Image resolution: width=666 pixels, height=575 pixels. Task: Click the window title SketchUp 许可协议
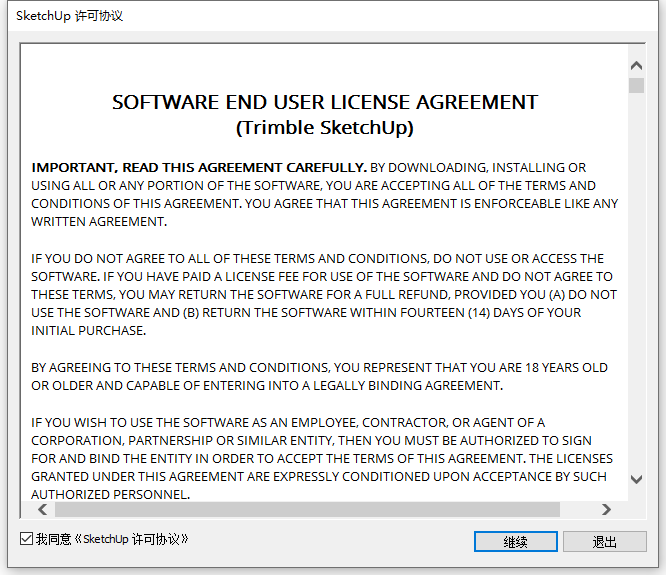[70, 16]
